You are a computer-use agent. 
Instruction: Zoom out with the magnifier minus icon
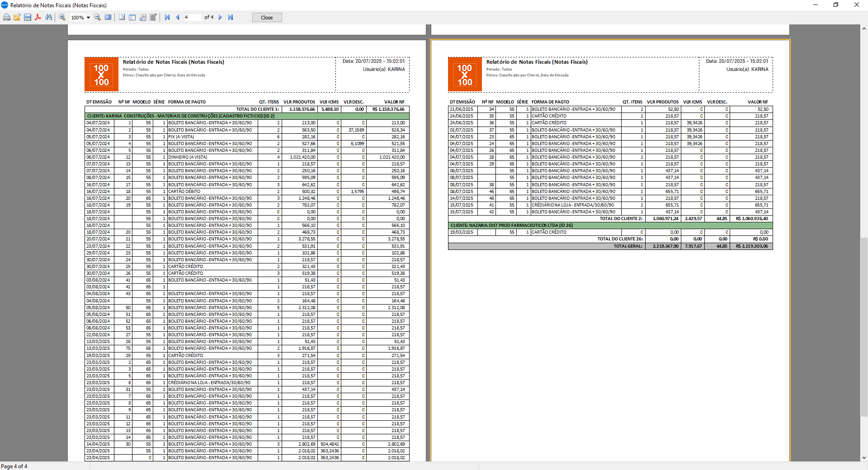[97, 18]
